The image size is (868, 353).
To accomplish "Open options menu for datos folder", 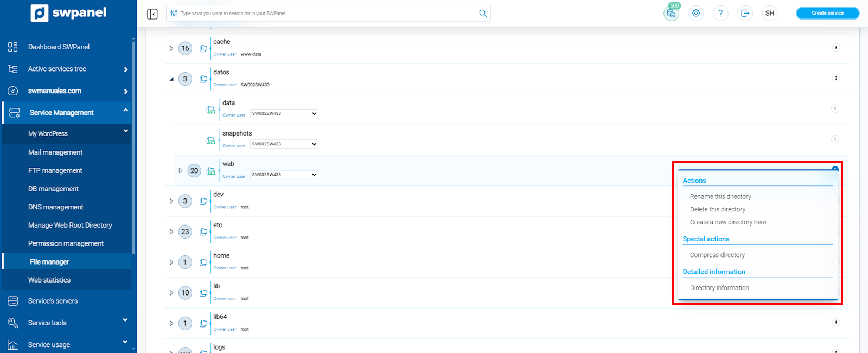I will (x=836, y=78).
